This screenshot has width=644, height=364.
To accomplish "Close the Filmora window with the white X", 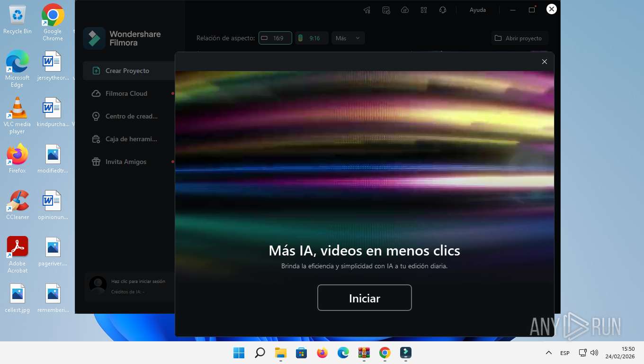I will click(x=551, y=9).
